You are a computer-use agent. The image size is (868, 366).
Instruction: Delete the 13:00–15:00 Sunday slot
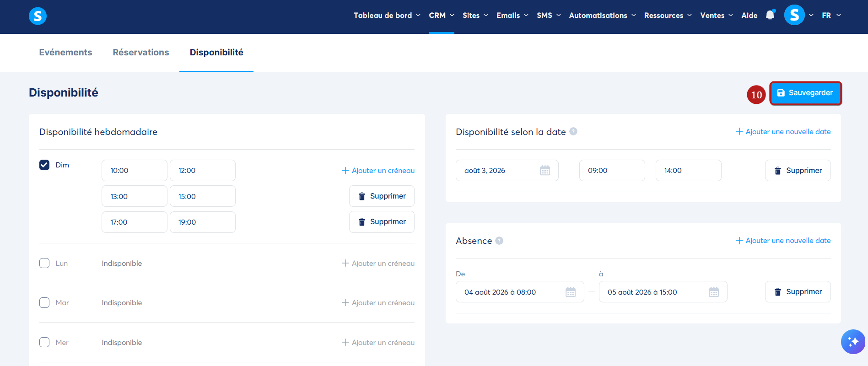point(382,196)
